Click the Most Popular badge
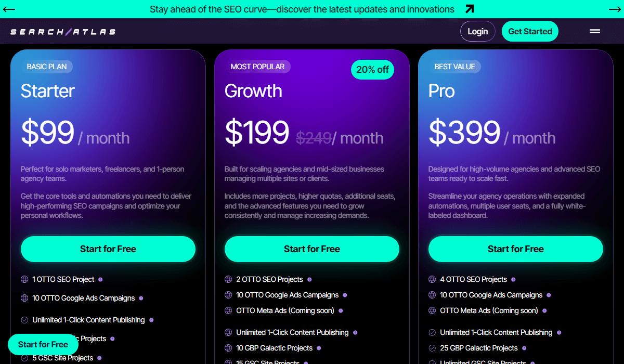 click(x=257, y=67)
